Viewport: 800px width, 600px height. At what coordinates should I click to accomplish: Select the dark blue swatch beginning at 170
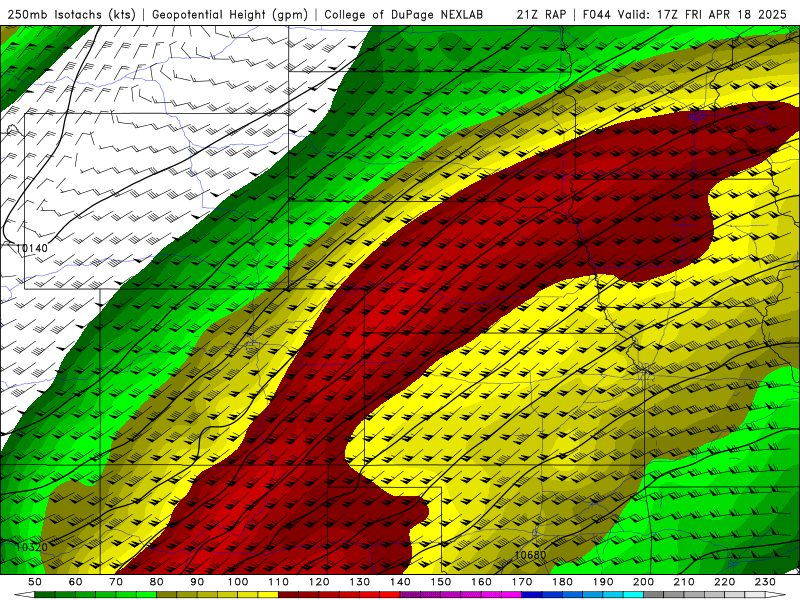532,595
